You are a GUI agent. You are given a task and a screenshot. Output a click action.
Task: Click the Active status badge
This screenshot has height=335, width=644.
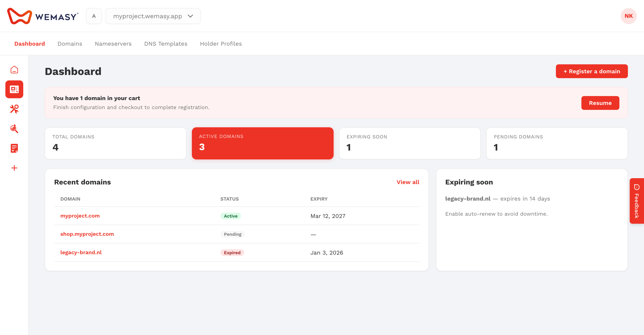tap(231, 216)
